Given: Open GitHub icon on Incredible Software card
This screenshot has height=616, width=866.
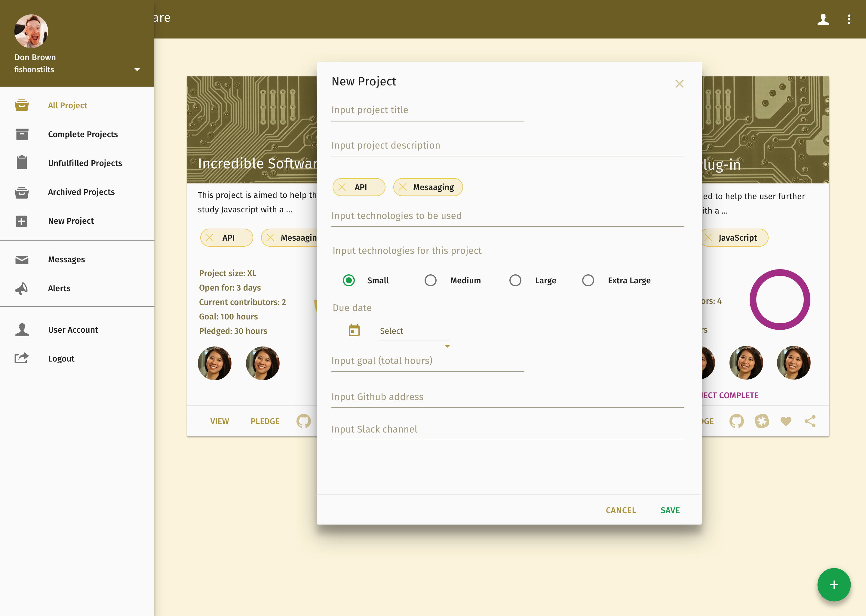Looking at the screenshot, I should (x=303, y=421).
